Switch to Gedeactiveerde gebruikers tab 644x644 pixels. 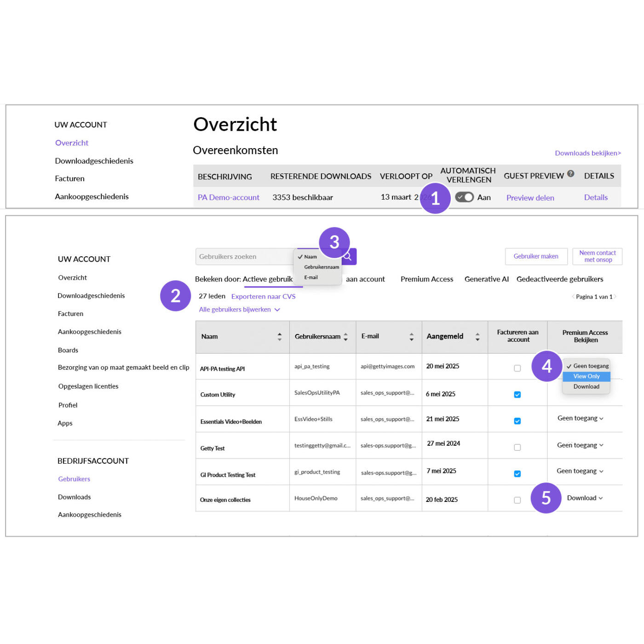(559, 279)
